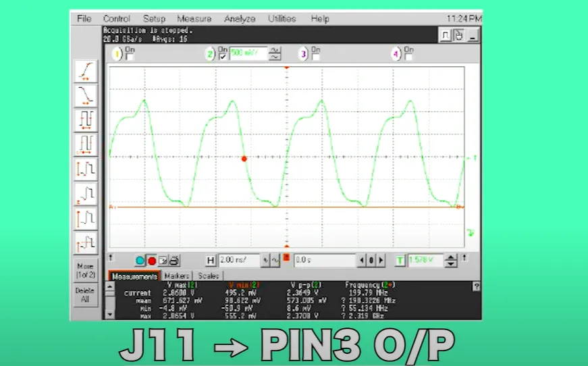Viewport: 588px width, 366px height.
Task: Click the horizontal position 0.0 s field
Action: 324,260
